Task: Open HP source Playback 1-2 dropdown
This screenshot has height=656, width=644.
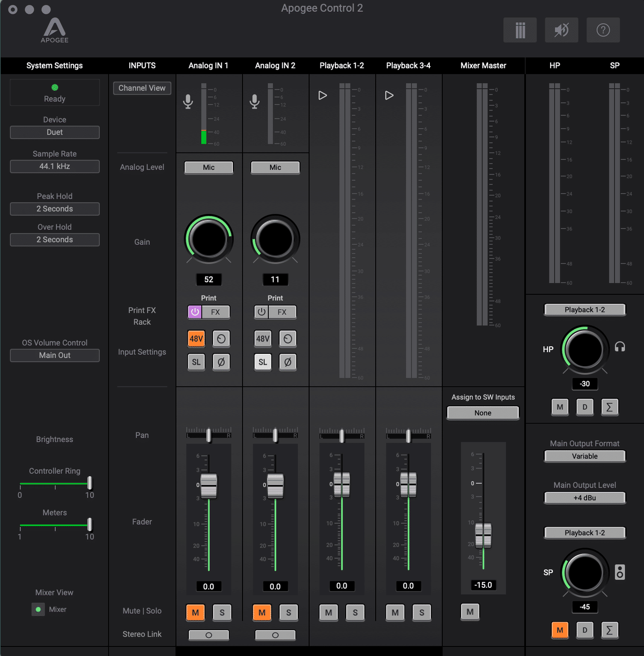Action: [x=585, y=310]
